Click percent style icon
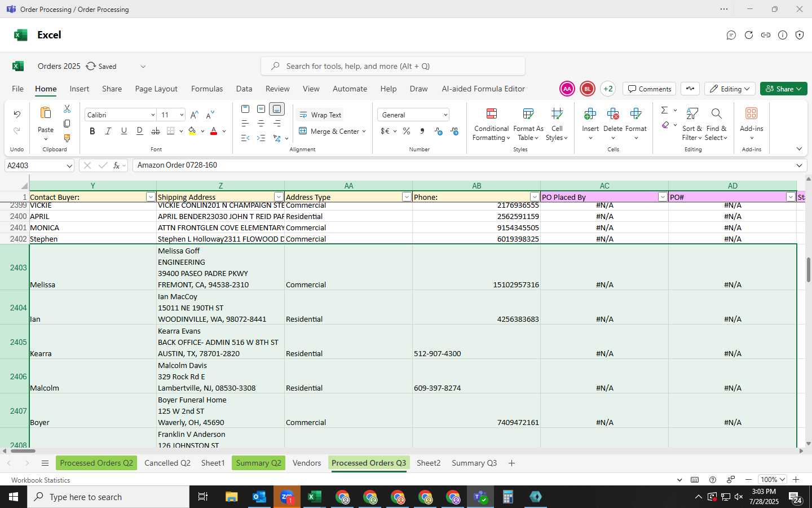 407,131
